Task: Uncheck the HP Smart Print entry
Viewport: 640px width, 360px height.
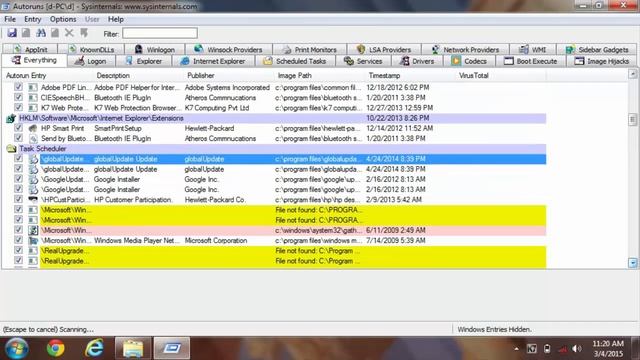Action: (18, 128)
